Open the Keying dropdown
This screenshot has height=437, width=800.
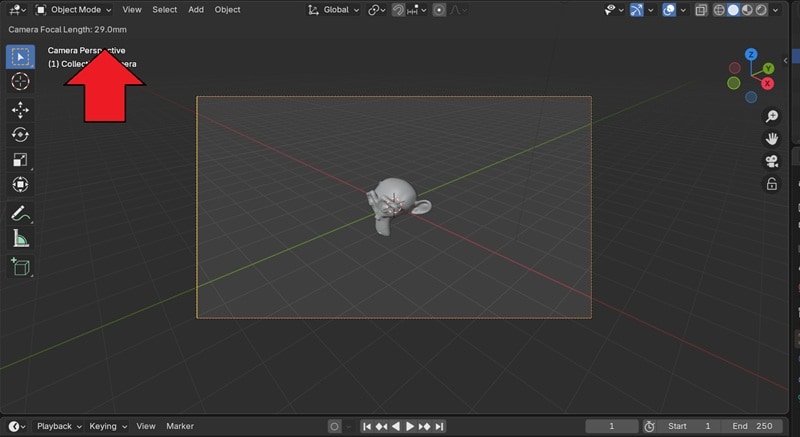108,426
